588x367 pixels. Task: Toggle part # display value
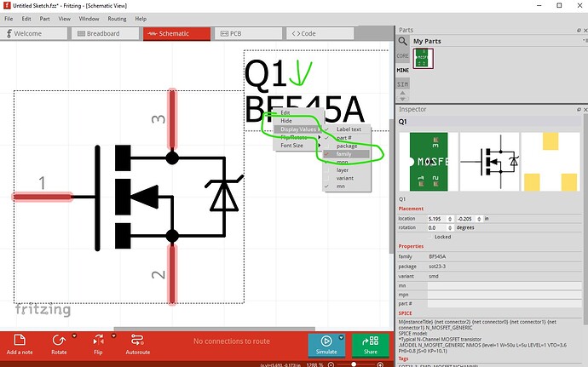[347, 138]
